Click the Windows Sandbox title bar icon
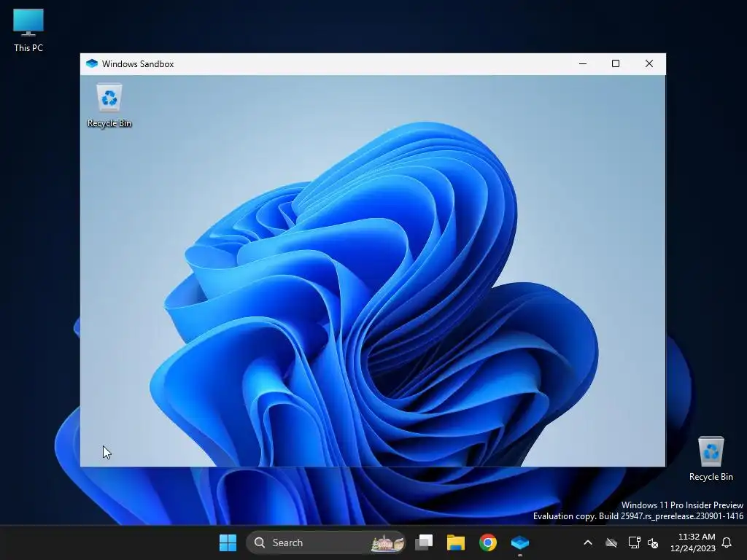 (92, 64)
